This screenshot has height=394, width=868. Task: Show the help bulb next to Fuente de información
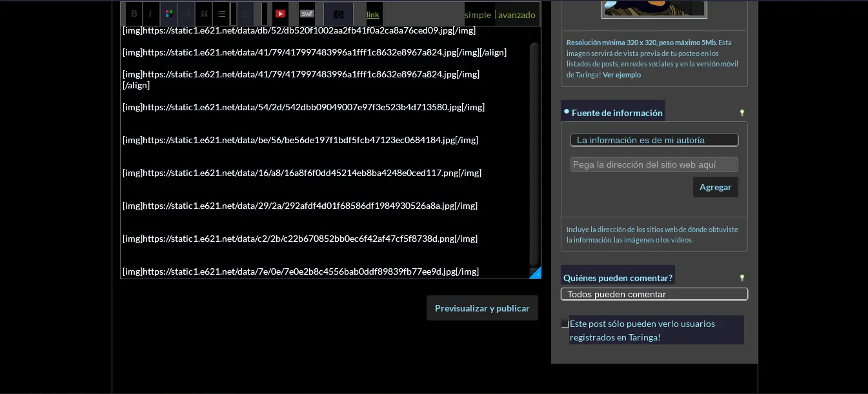(x=742, y=113)
